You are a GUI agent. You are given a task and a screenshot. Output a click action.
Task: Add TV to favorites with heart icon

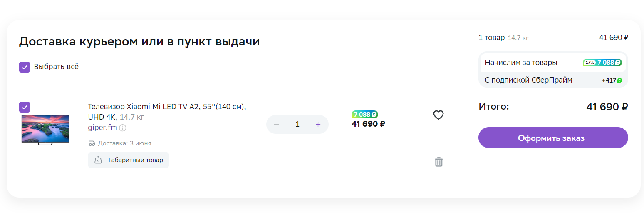[x=438, y=115]
